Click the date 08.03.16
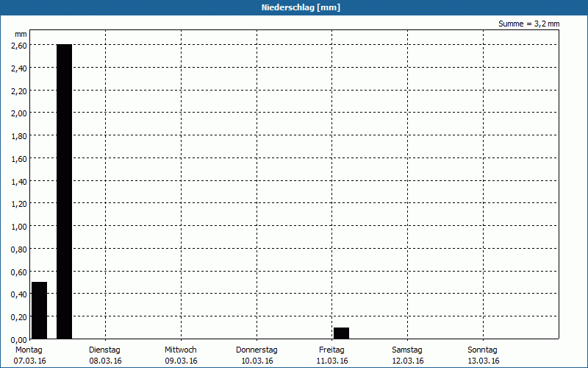This screenshot has height=368, width=588. pos(105,361)
